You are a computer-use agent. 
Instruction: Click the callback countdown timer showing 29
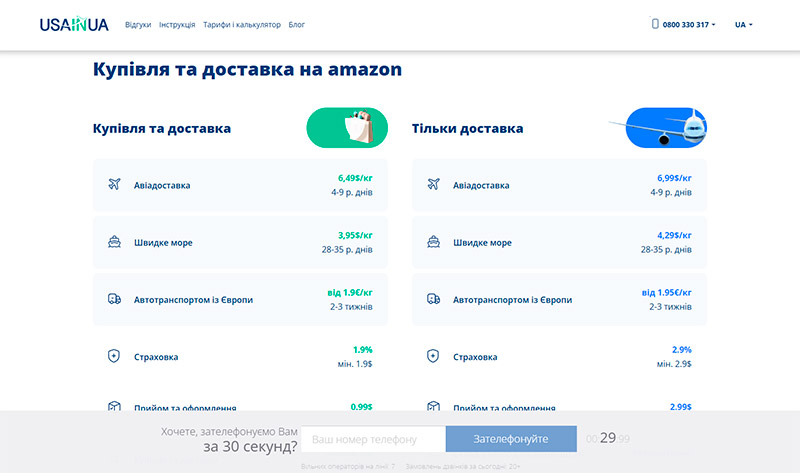tap(608, 438)
